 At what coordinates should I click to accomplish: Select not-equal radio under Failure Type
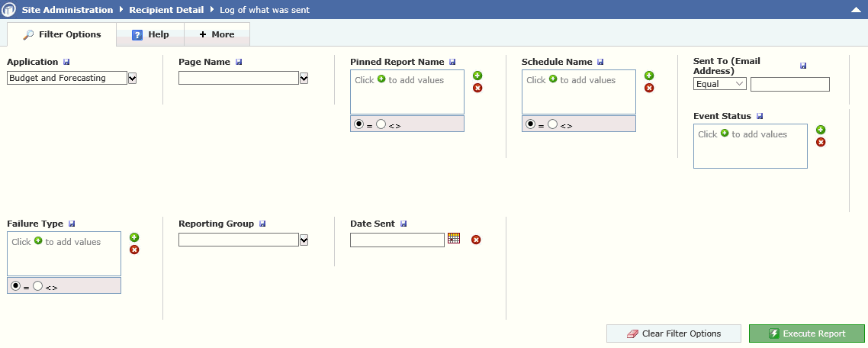click(38, 285)
